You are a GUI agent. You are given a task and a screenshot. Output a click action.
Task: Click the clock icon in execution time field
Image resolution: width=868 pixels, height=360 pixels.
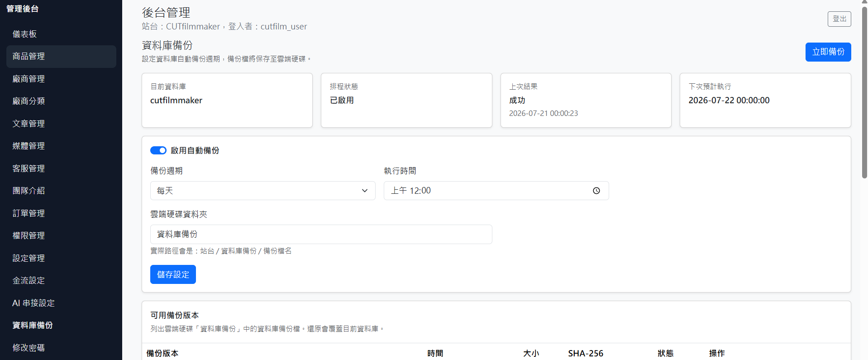tap(596, 191)
